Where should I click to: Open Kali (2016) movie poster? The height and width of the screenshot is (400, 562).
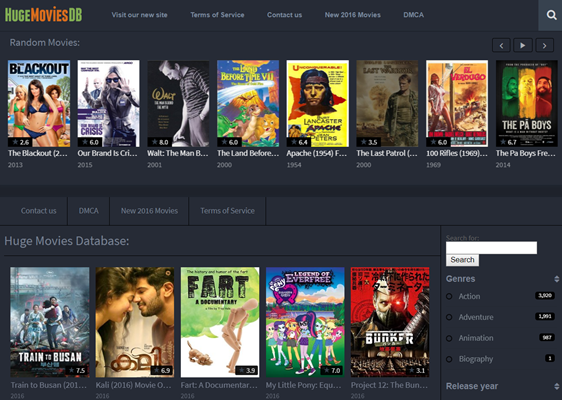click(135, 322)
